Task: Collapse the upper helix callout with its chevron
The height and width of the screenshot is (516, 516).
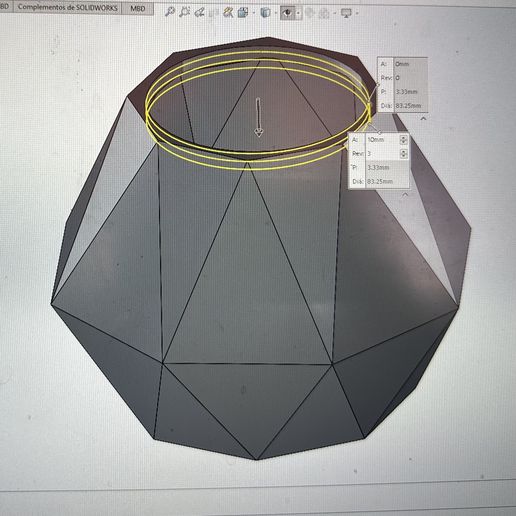Action: [423, 118]
